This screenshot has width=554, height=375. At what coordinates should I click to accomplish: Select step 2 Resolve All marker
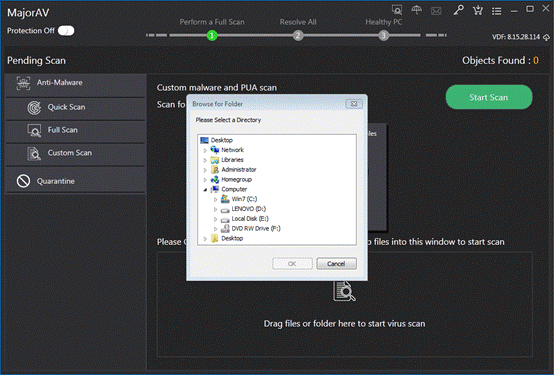click(x=298, y=35)
